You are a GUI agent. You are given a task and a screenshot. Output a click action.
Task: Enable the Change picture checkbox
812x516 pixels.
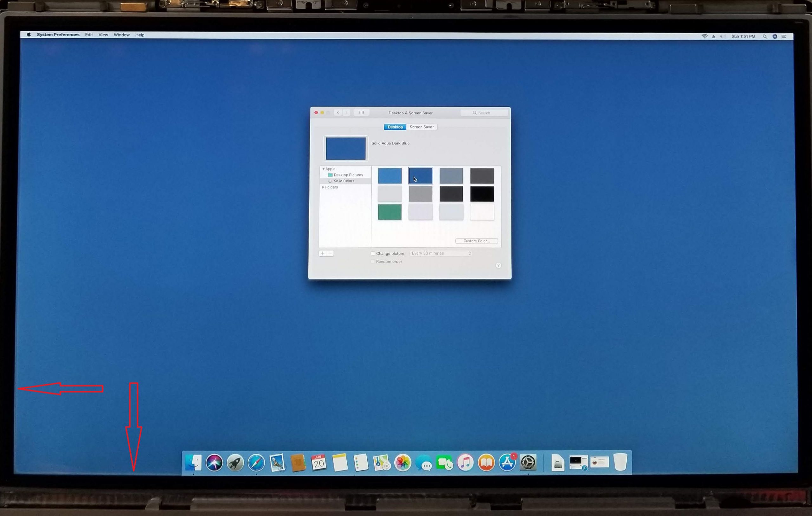click(x=373, y=253)
